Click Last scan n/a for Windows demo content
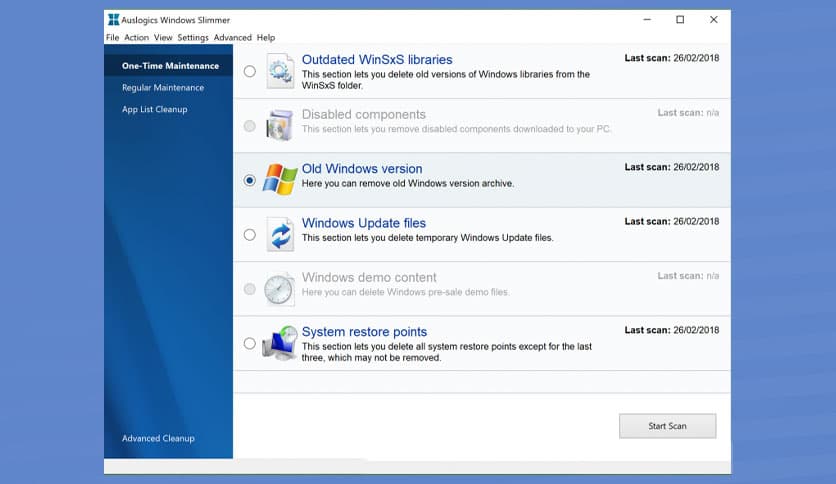 coord(688,276)
